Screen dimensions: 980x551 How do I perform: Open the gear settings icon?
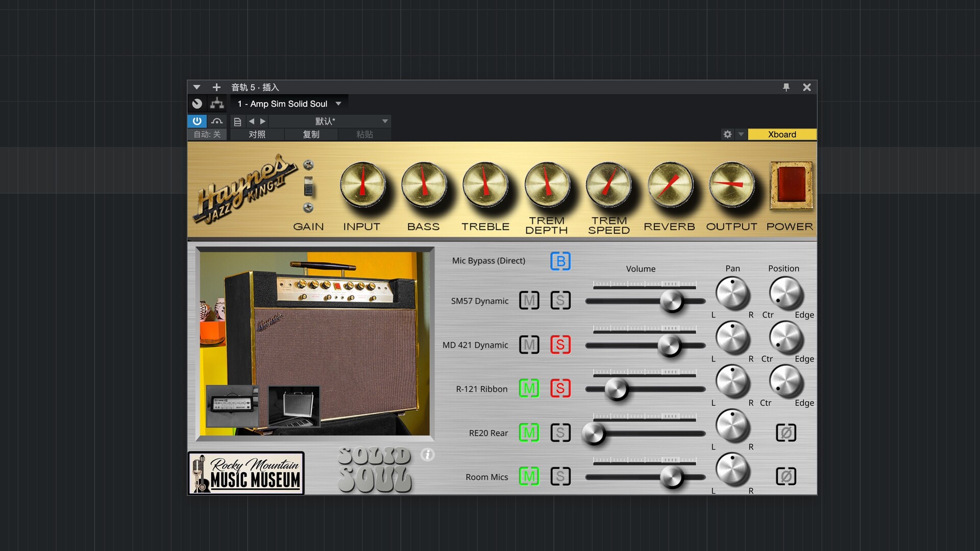tap(727, 134)
